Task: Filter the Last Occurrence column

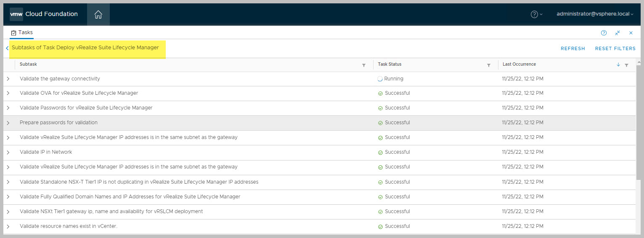Action: pyautogui.click(x=627, y=65)
